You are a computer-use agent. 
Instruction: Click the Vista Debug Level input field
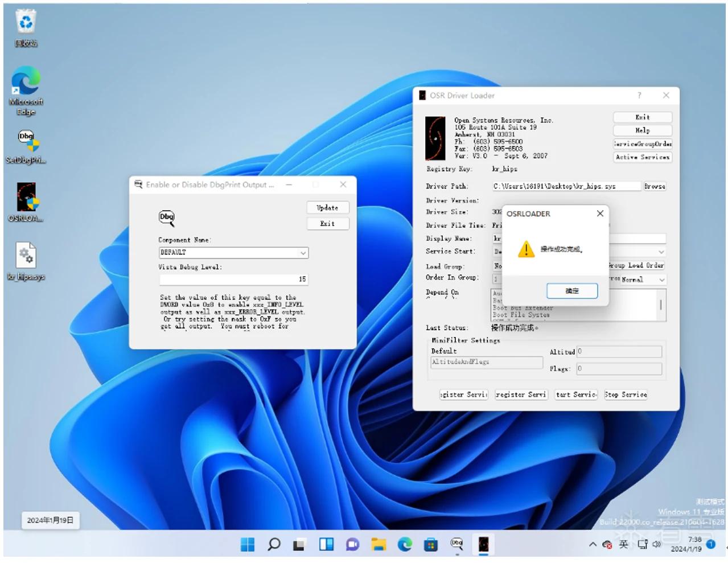[x=234, y=279]
